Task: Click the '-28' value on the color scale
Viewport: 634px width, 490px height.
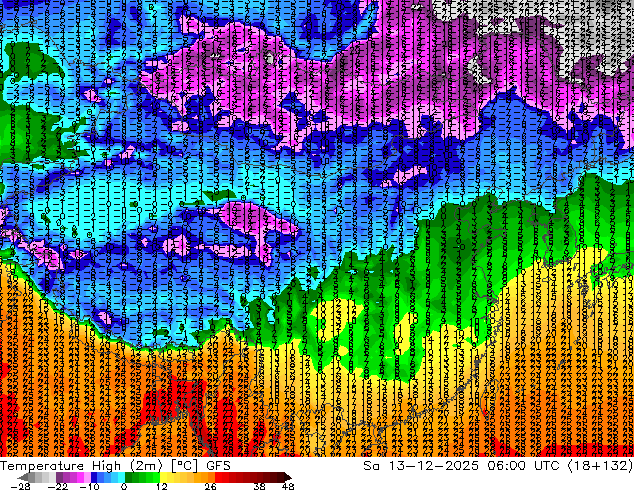Action: pos(20,486)
